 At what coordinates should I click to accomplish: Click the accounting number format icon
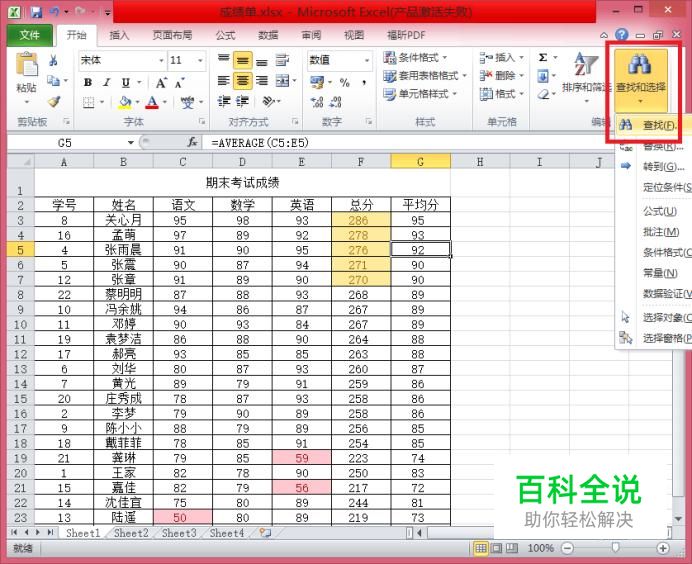317,82
